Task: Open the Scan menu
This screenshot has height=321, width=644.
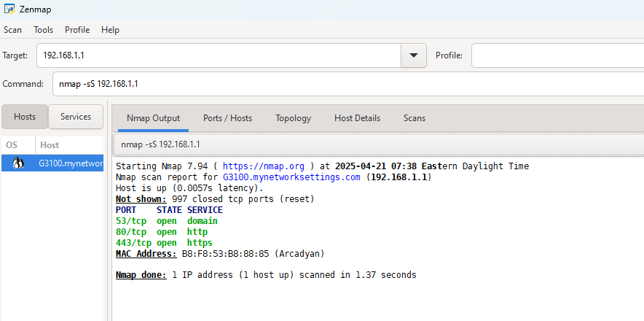Action: 12,30
